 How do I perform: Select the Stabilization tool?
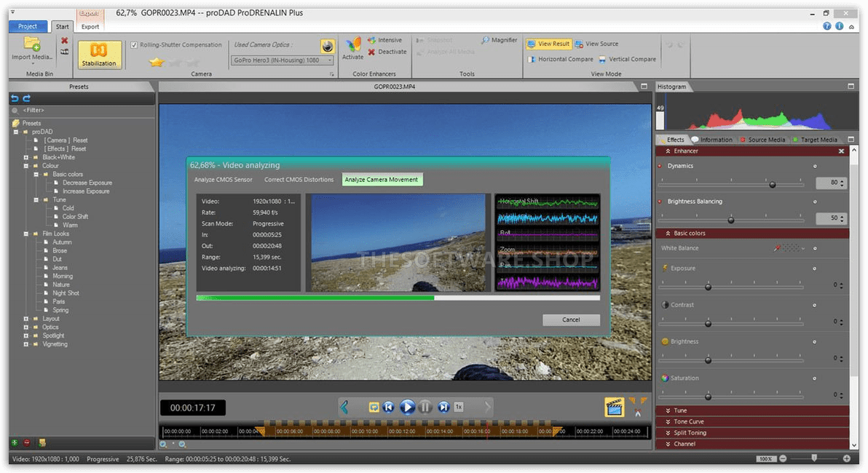pos(99,55)
